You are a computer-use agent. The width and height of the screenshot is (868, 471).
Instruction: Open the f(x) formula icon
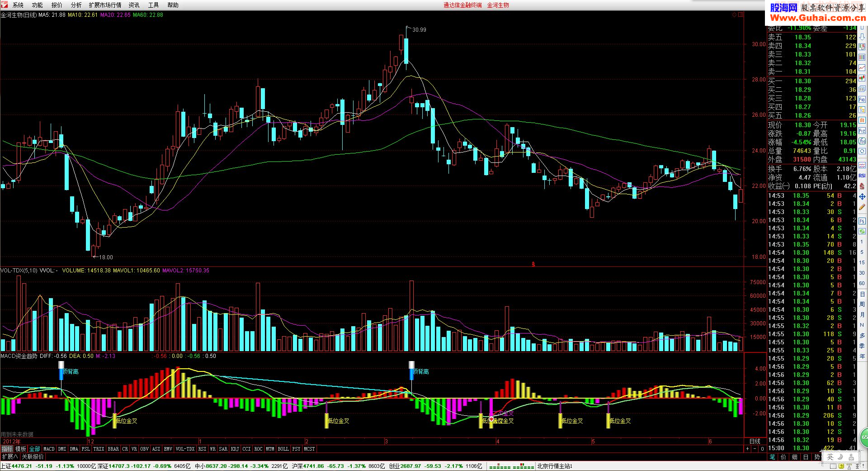click(862, 141)
